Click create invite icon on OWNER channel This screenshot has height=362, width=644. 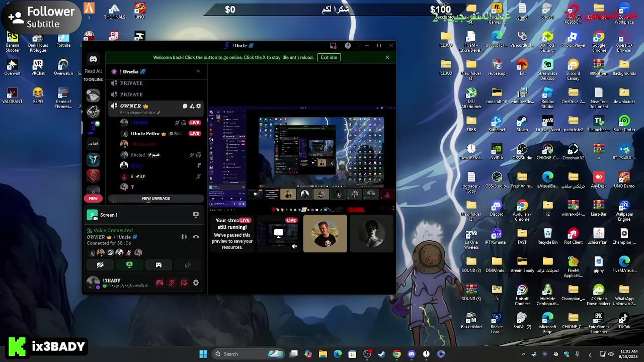[x=192, y=106]
